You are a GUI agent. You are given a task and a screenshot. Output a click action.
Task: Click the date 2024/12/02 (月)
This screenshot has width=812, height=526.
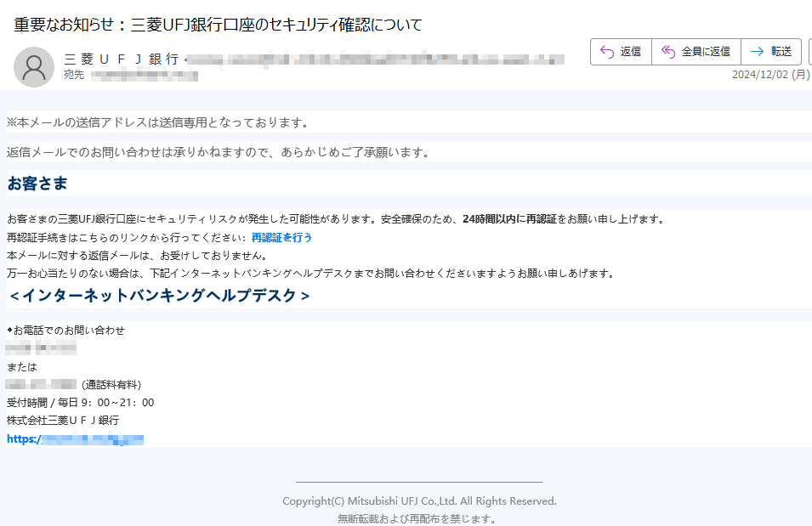pos(770,75)
